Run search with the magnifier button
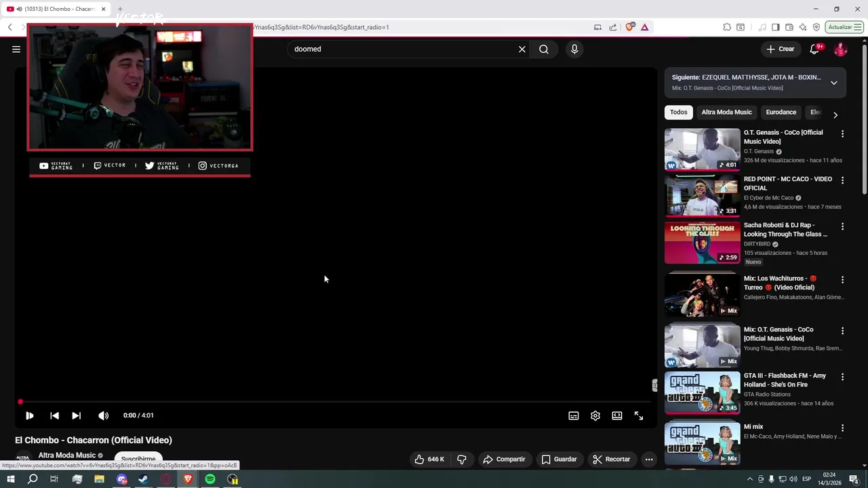Image resolution: width=868 pixels, height=488 pixels. 544,49
